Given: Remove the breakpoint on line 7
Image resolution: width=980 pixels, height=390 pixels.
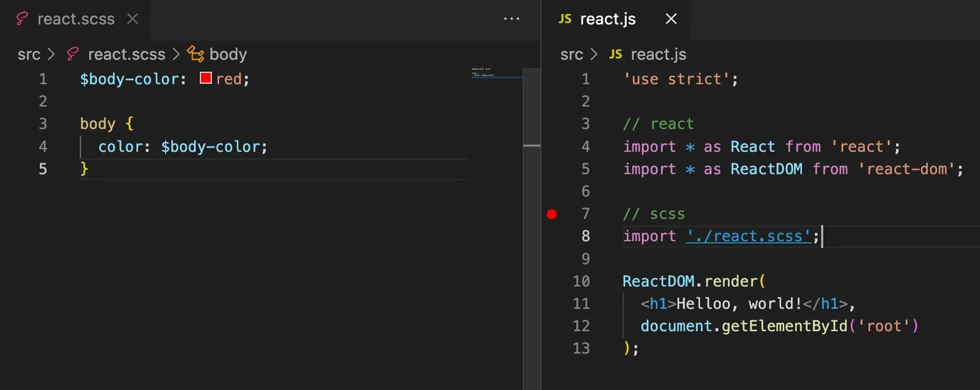Looking at the screenshot, I should [x=552, y=214].
